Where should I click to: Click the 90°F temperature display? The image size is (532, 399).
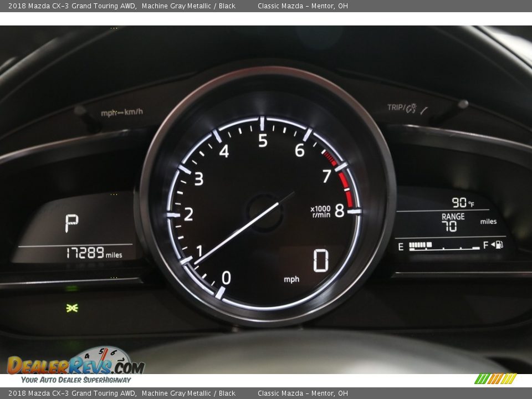(x=463, y=202)
